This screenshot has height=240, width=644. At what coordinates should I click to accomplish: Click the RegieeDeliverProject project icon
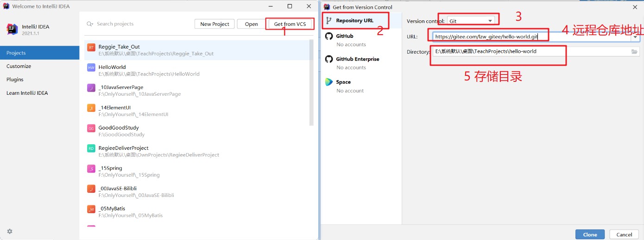(91, 148)
